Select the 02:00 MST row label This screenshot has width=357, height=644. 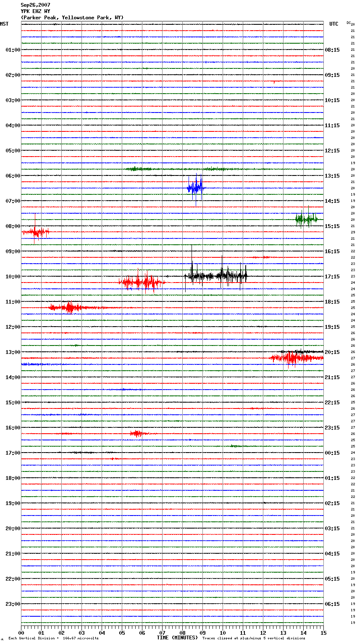[x=13, y=75]
